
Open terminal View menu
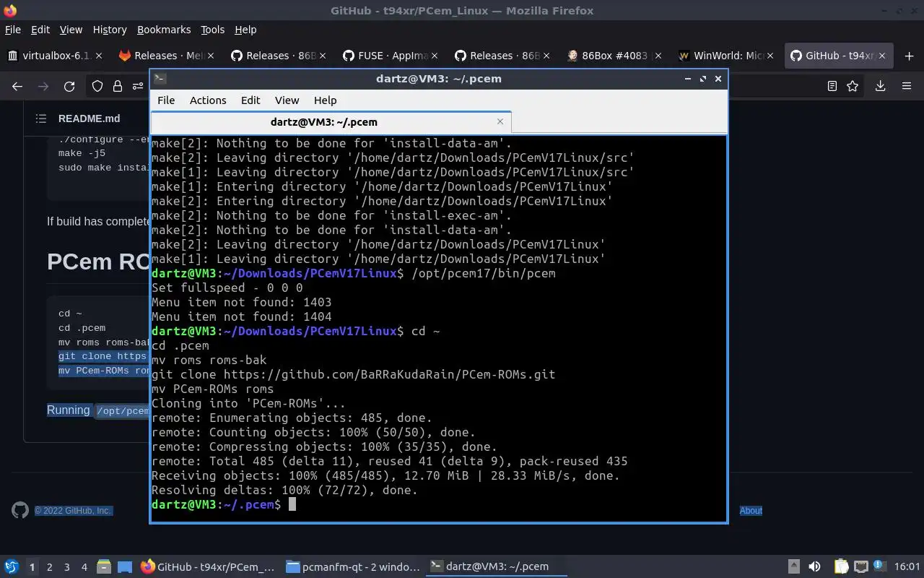(287, 100)
